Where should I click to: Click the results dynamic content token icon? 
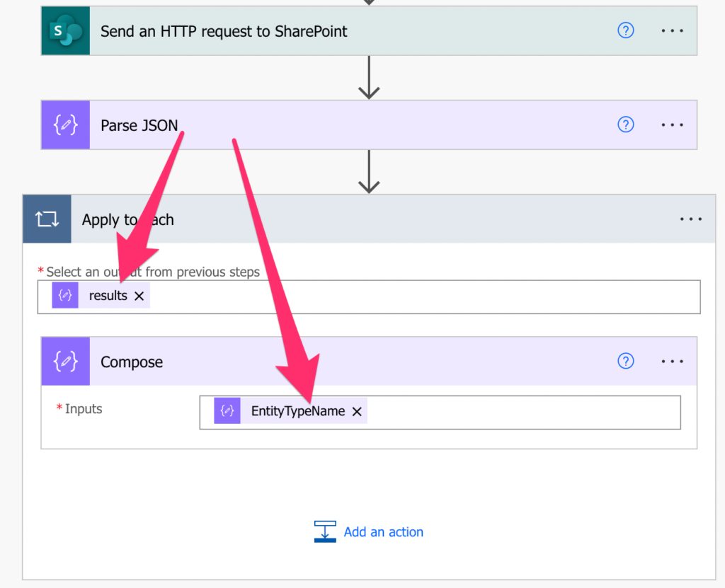tap(64, 295)
